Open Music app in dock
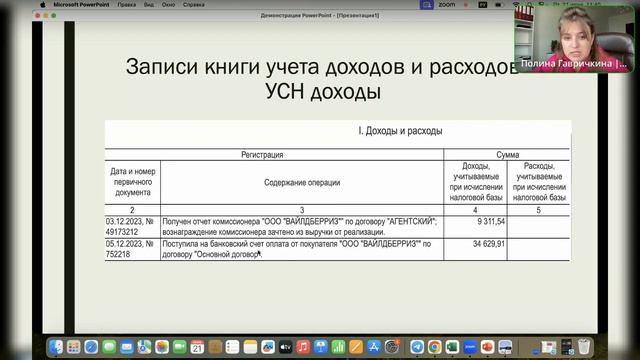The width and height of the screenshot is (640, 360). [x=303, y=347]
